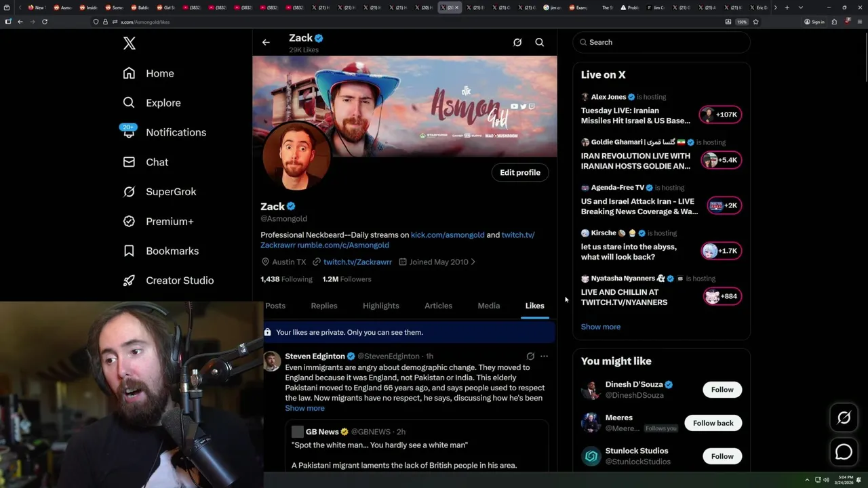Join Alex Jones live +107K
868x488 pixels.
[x=721, y=115]
